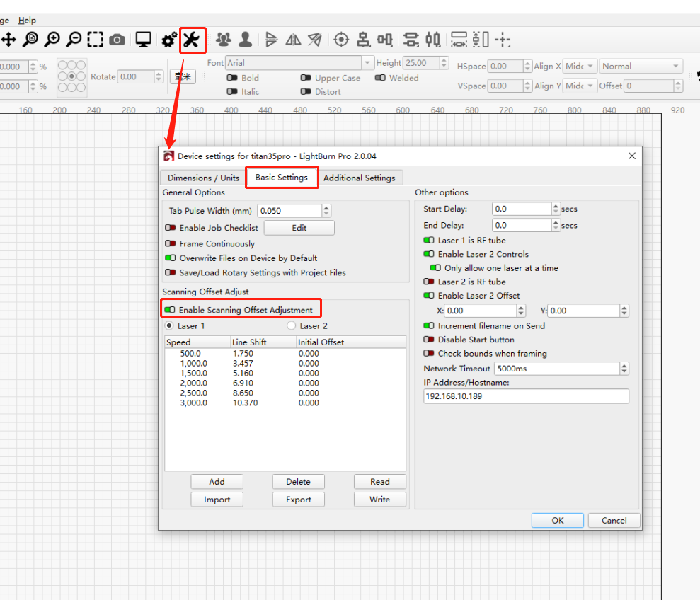Click the Ungroup (single person) icon
Image resolution: width=700 pixels, height=600 pixels.
(x=245, y=40)
